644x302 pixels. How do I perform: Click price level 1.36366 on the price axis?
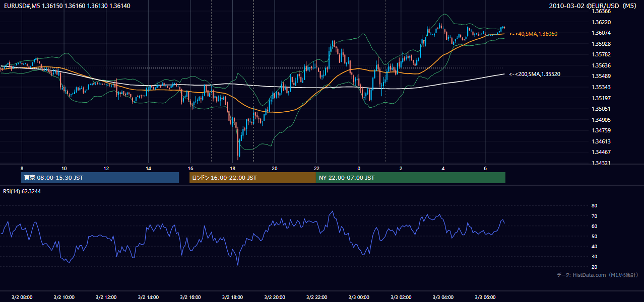click(601, 11)
